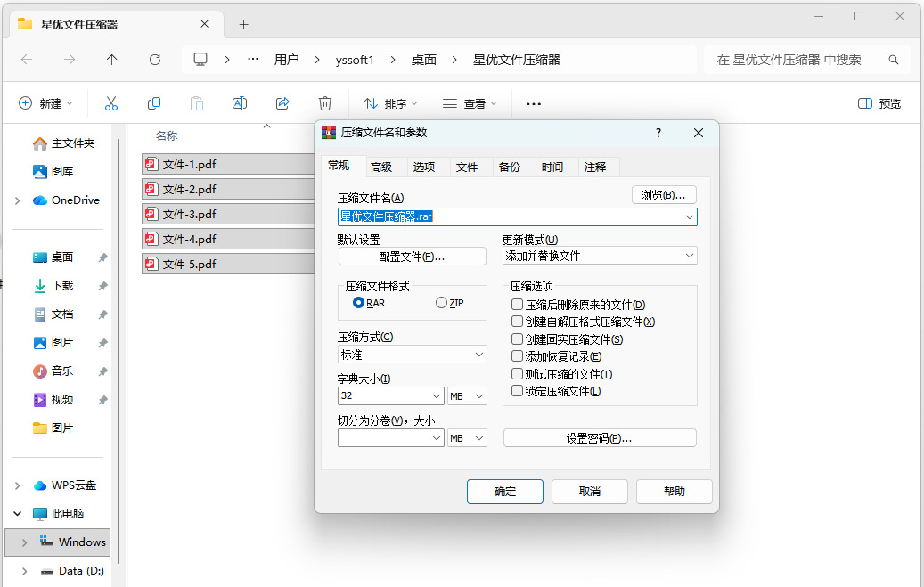924x587 pixels.
Task: Open a new Explorer tab with plus icon
Action: click(x=243, y=24)
